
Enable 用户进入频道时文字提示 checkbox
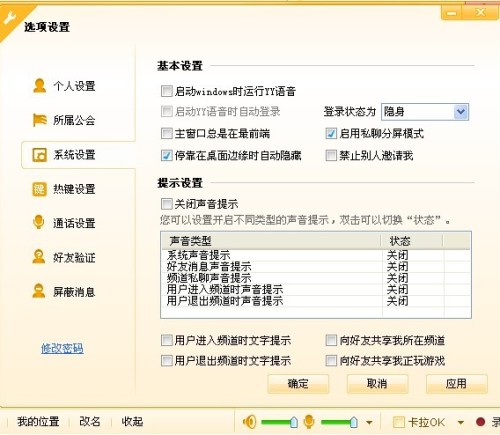(x=166, y=340)
